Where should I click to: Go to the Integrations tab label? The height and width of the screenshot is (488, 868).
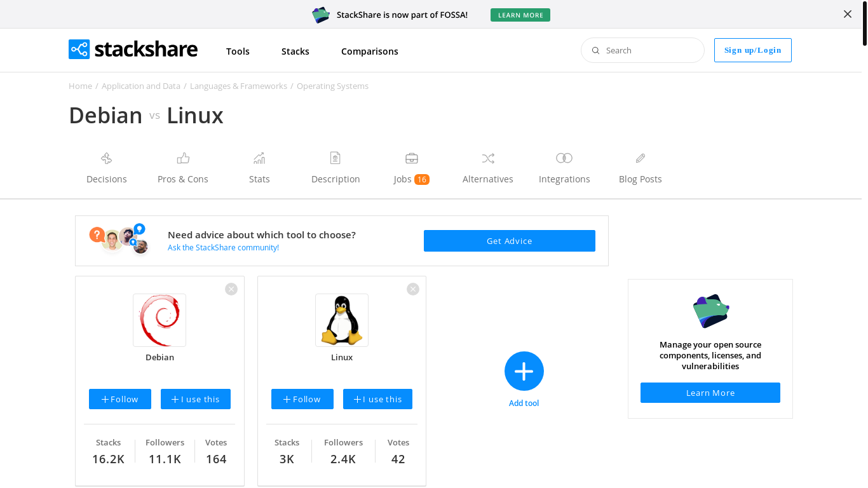click(x=564, y=179)
